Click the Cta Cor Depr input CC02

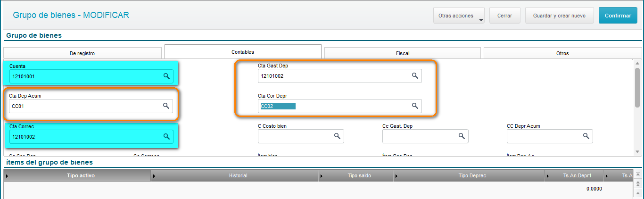tap(340, 106)
